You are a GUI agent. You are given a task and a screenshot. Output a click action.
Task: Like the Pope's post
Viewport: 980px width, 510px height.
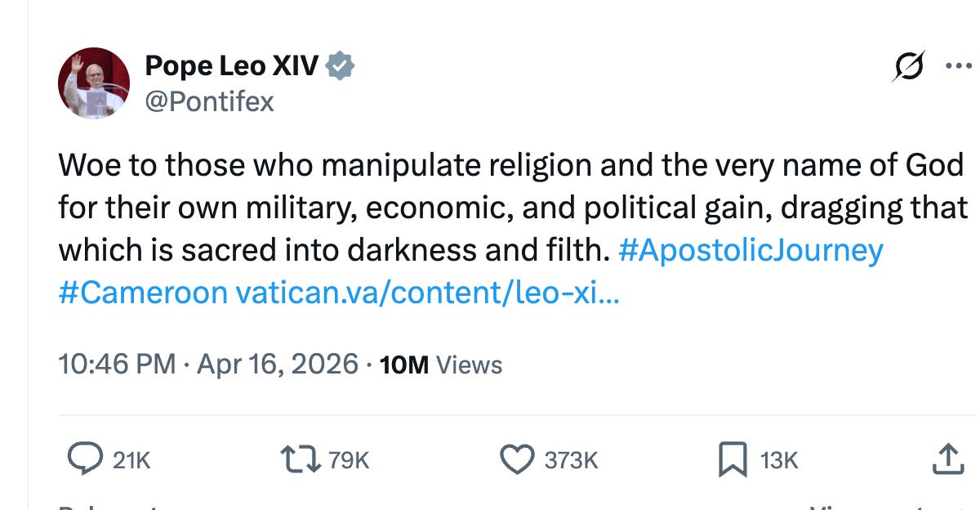coord(519,459)
